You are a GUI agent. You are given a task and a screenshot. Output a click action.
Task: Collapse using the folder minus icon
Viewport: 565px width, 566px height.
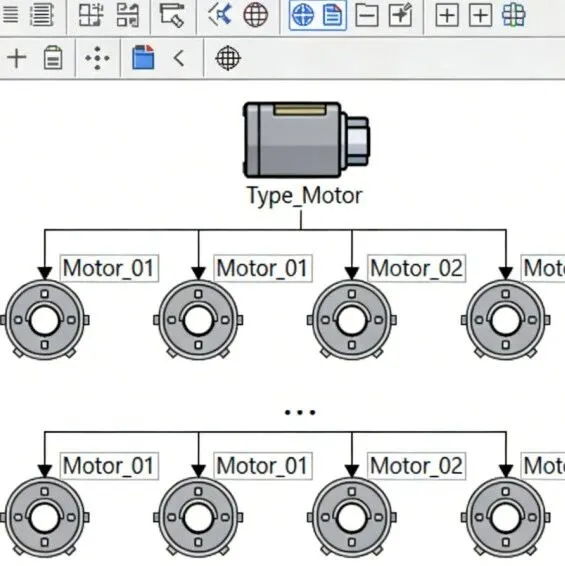pos(366,16)
